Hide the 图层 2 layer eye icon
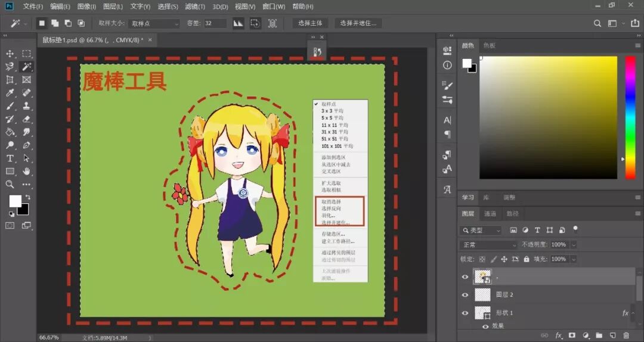Screen dimensions: 644x342 coord(465,295)
